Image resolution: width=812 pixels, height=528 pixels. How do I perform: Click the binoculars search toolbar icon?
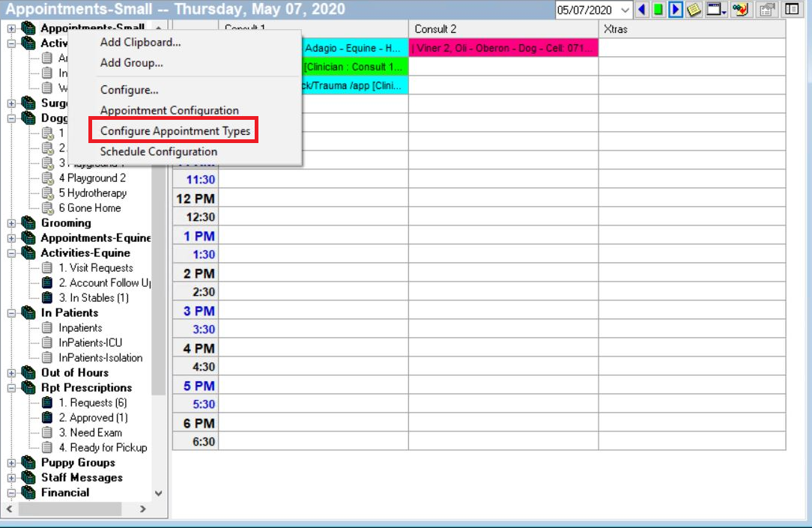coord(739,9)
